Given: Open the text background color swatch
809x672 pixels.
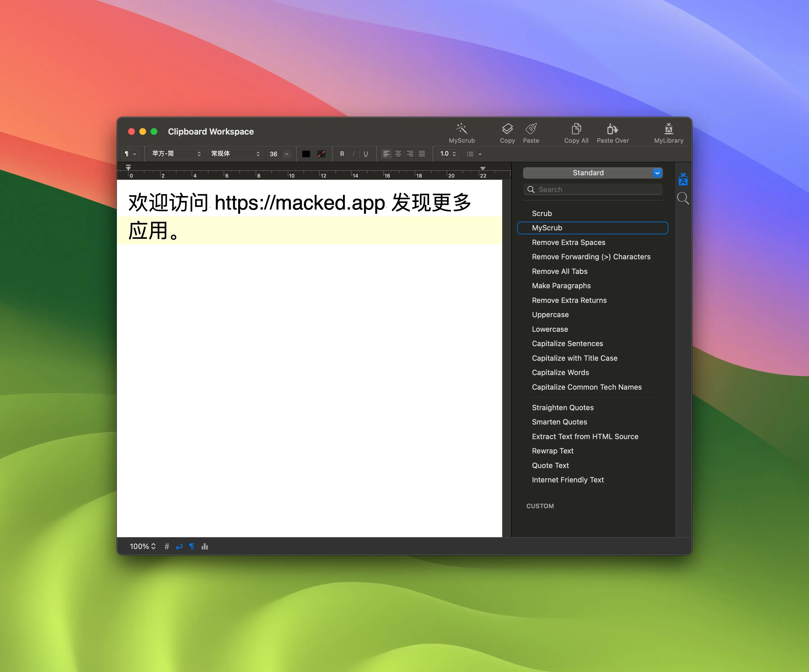Looking at the screenshot, I should pos(321,154).
